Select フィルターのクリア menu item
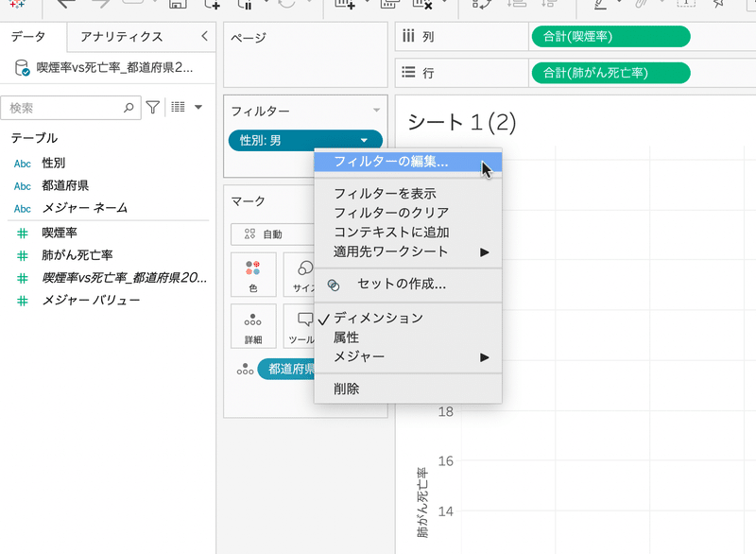The image size is (756, 554). point(408,213)
